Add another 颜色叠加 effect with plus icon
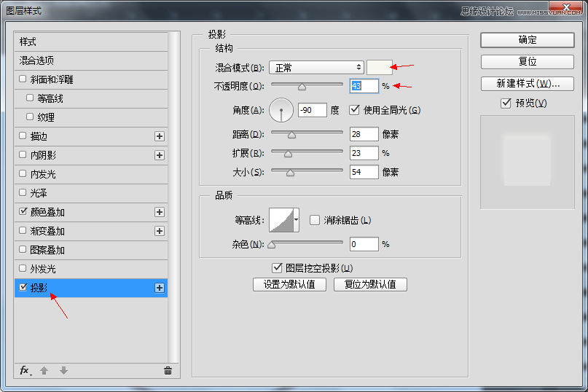588x392 pixels. point(160,212)
